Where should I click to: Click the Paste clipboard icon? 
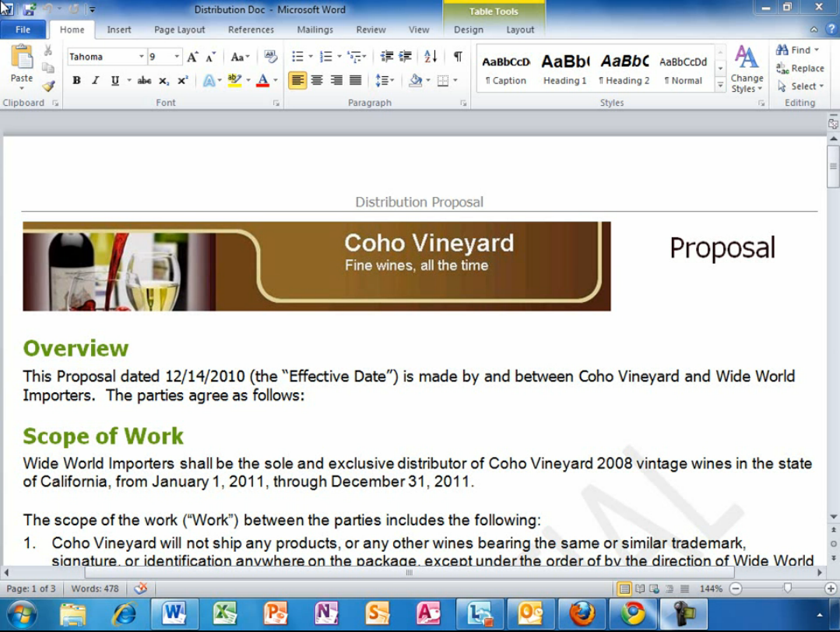coord(22,58)
